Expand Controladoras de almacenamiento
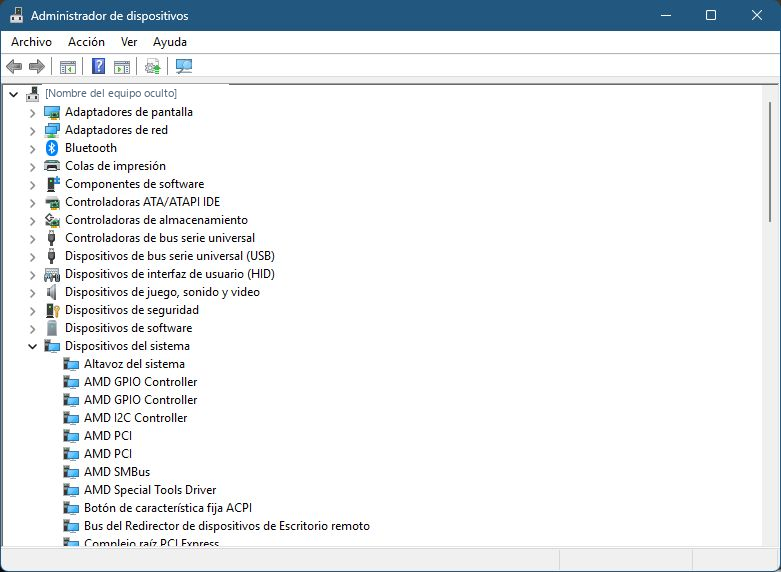This screenshot has width=781, height=572. point(32,221)
